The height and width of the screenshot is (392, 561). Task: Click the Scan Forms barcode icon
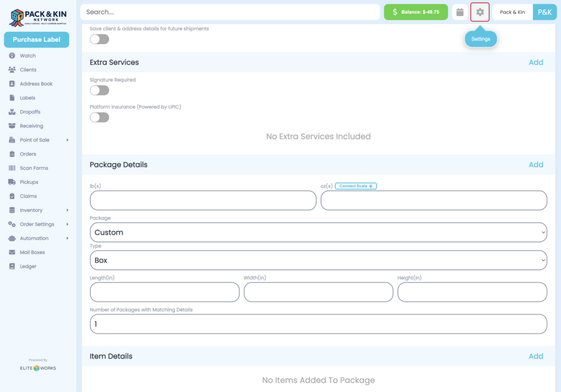[x=12, y=168]
